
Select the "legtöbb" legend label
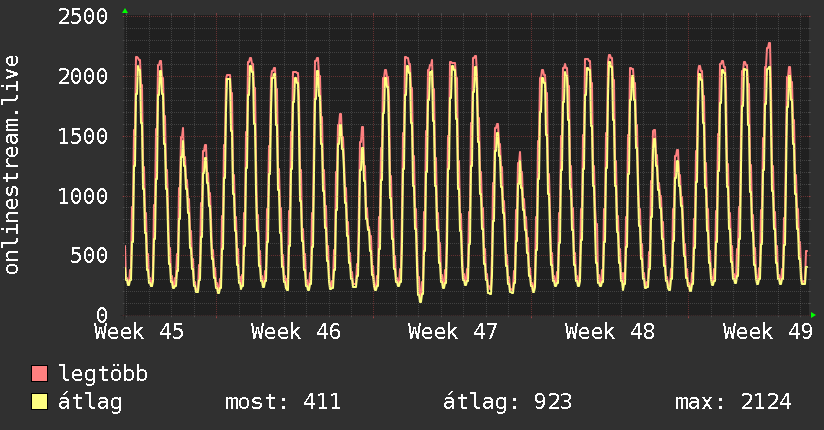point(103,375)
